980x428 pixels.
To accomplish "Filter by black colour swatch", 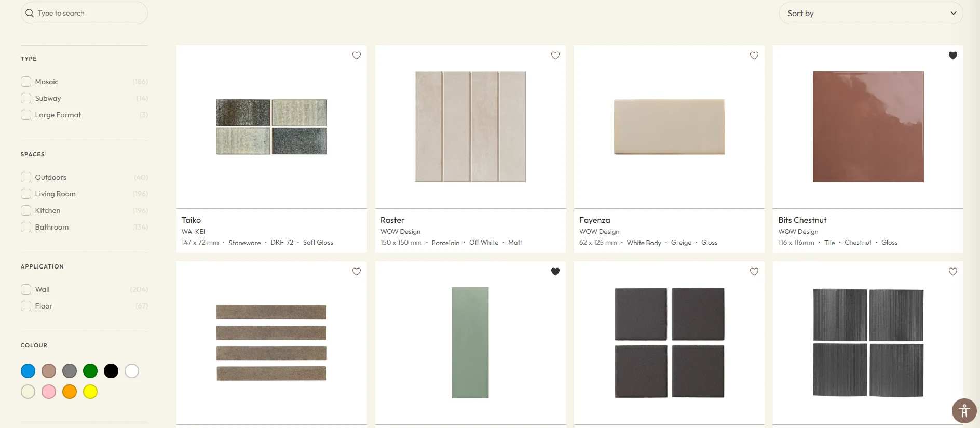I will tap(111, 371).
